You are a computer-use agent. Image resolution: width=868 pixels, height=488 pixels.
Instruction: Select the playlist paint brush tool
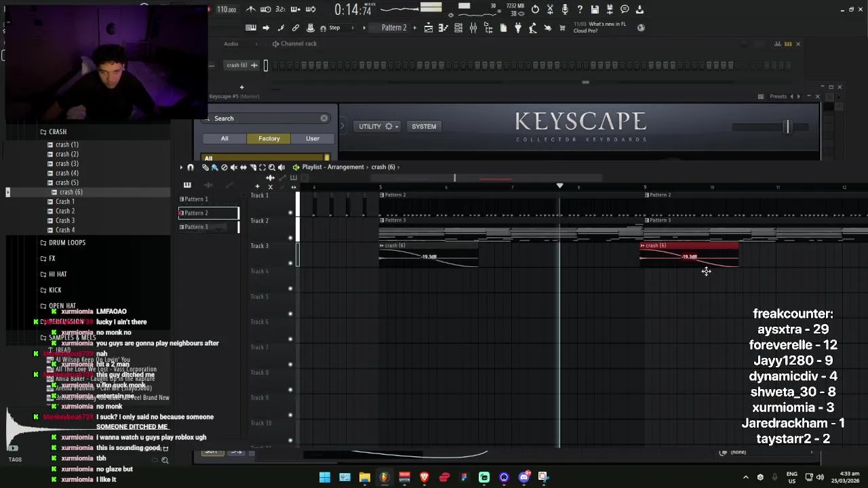coord(214,167)
